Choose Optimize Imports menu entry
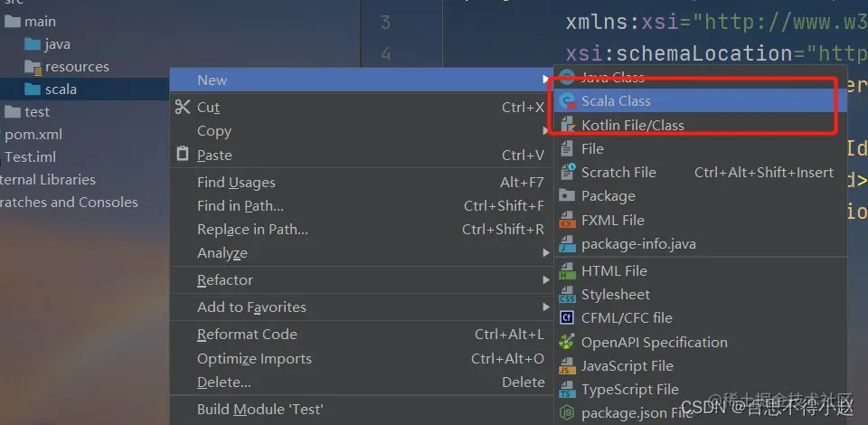868x425 pixels. pos(362,359)
